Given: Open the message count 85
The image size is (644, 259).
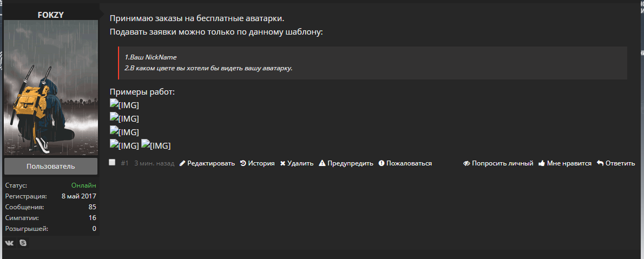Looking at the screenshot, I should [92, 207].
